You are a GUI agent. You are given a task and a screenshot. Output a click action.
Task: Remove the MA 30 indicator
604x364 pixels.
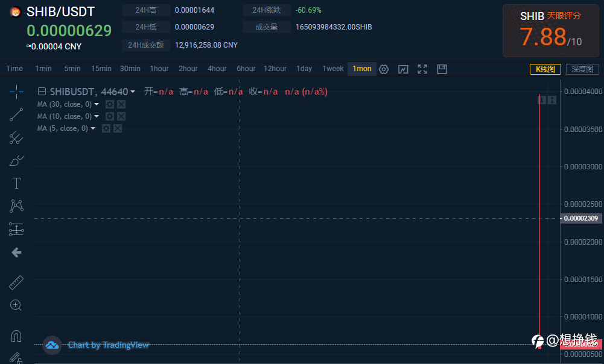point(121,104)
